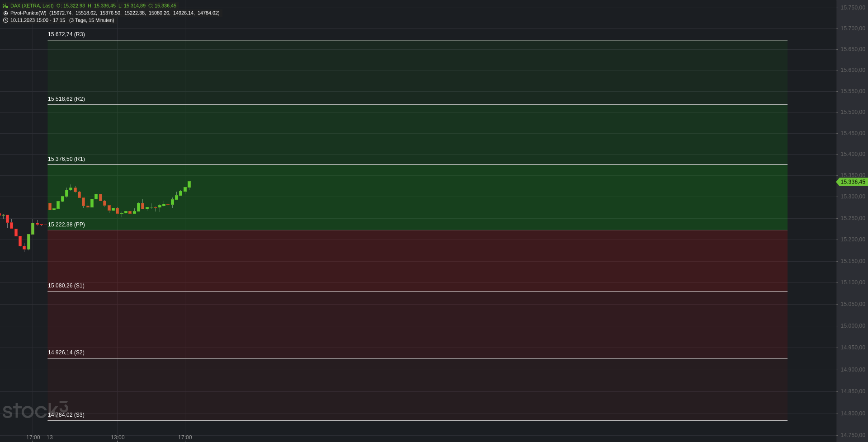Click the candlestick icon beside DAX
Image resolution: width=868 pixels, height=442 pixels.
click(5, 6)
